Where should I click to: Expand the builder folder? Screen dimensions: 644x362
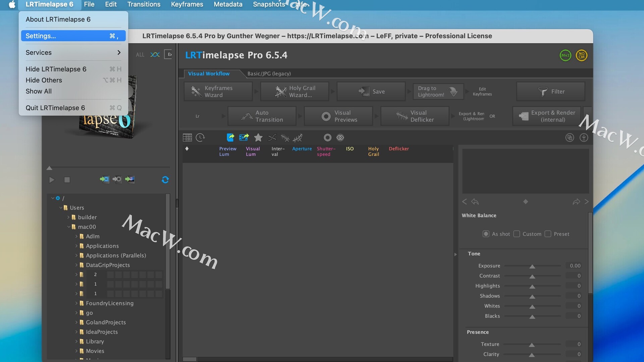point(68,217)
